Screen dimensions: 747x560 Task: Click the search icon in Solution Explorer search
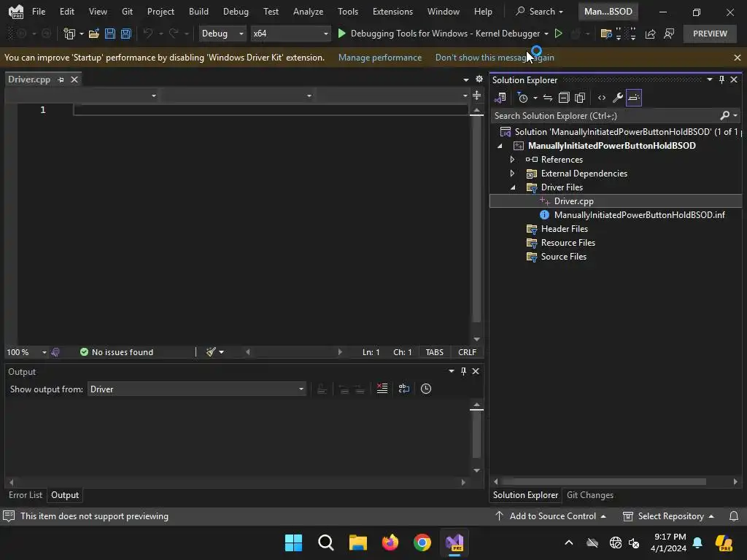pyautogui.click(x=724, y=115)
